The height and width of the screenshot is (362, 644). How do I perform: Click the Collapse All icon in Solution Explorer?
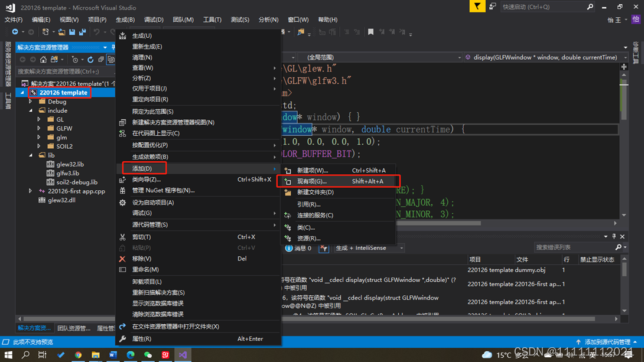(101, 60)
